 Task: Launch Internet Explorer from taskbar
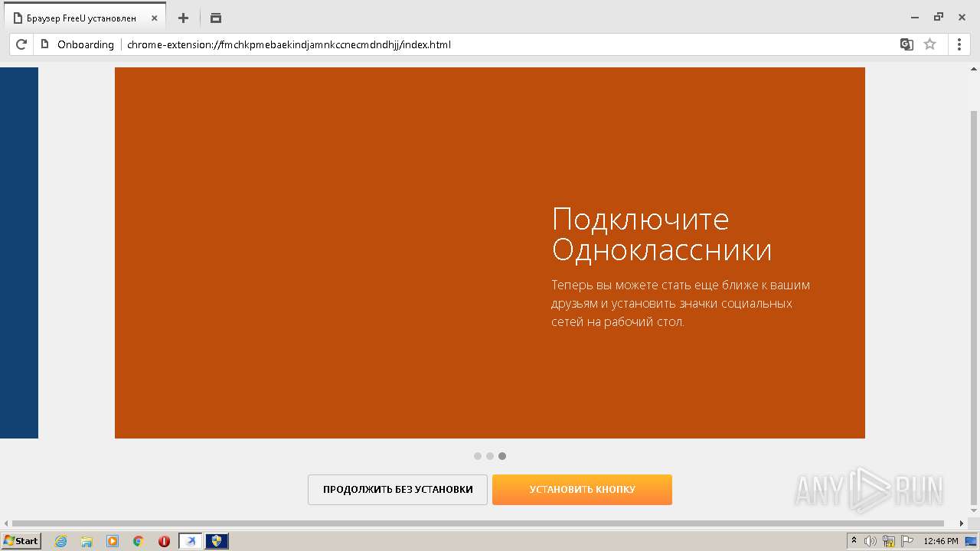pos(60,541)
